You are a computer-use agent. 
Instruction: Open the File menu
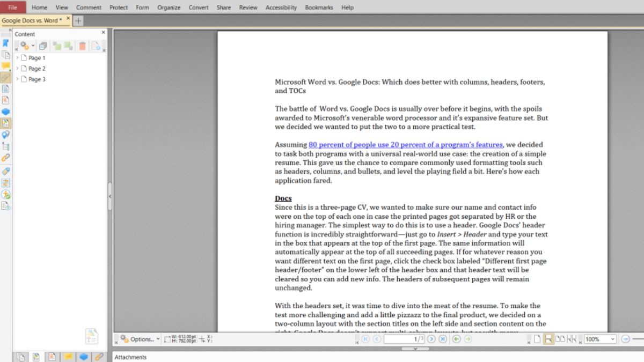click(13, 8)
